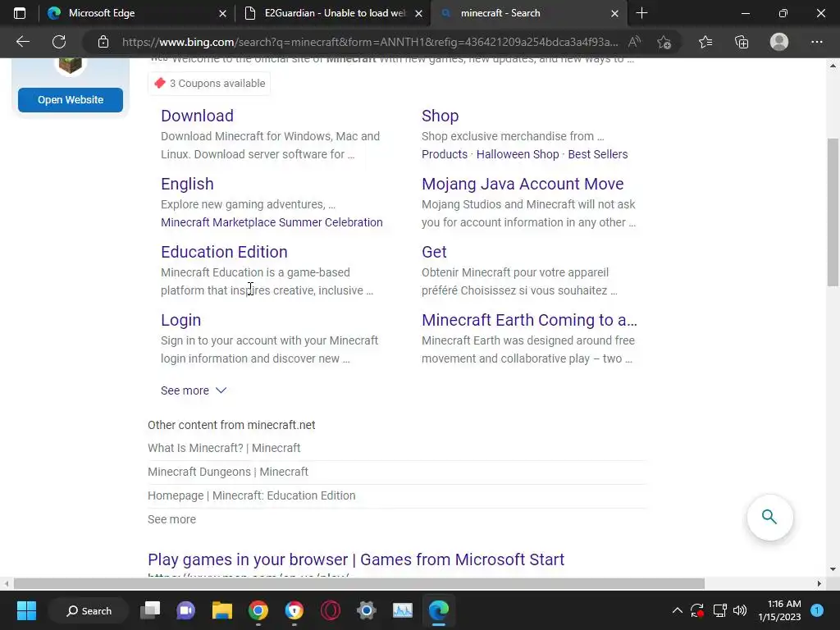Open the Download link

tap(197, 116)
